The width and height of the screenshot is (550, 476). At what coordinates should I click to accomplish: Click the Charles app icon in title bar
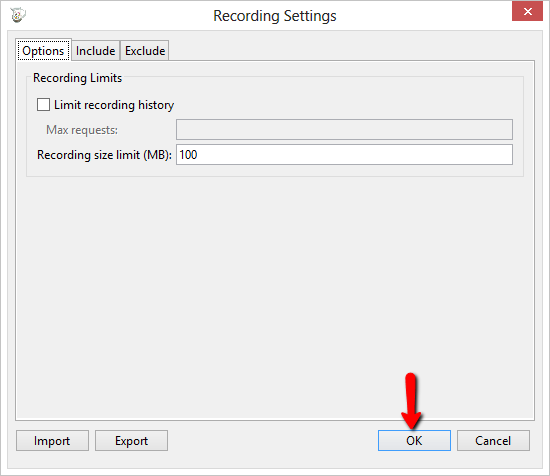[x=18, y=15]
